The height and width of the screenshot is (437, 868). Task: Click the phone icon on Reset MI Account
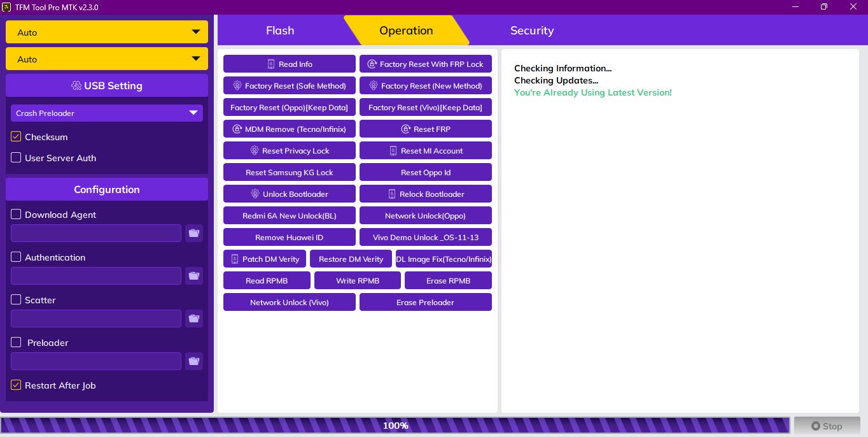tap(393, 151)
